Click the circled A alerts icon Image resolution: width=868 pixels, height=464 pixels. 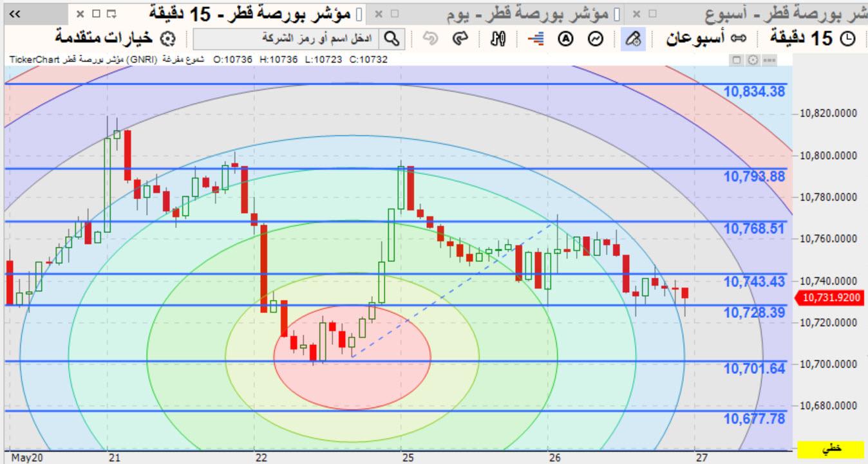coord(565,39)
